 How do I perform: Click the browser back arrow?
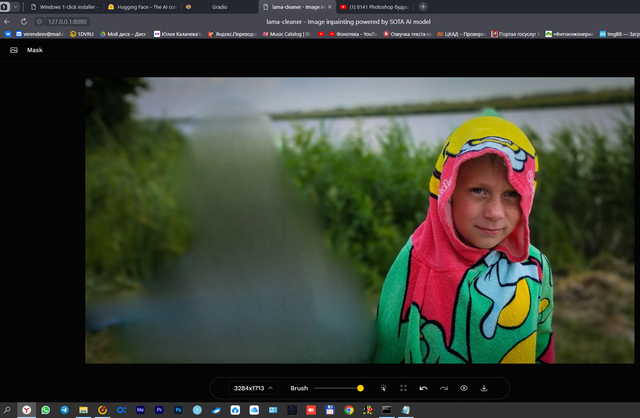point(8,20)
